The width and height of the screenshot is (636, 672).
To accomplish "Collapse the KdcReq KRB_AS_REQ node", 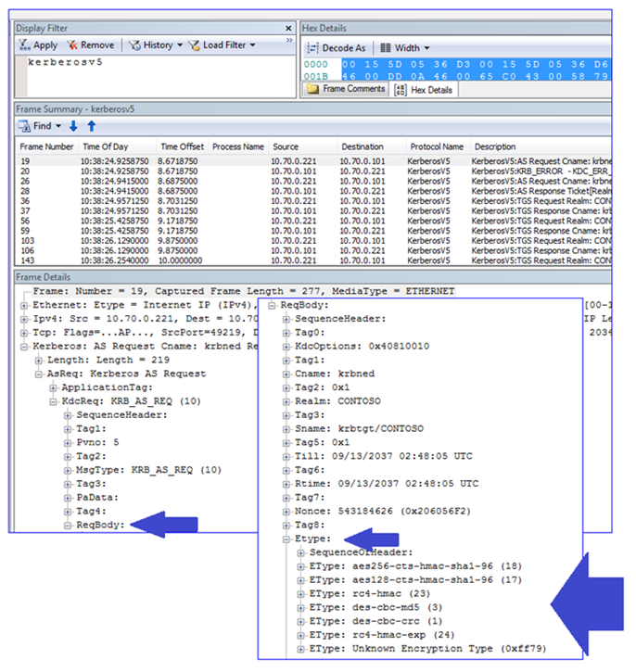I will tap(53, 401).
